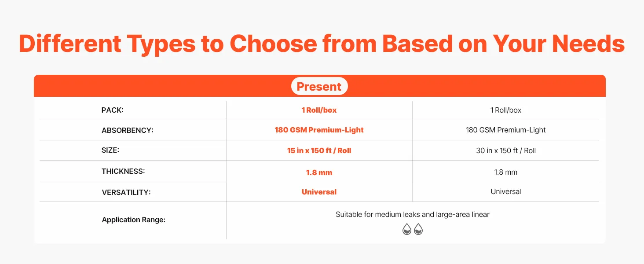Click black 180 GSM Premium-Light text
The height and width of the screenshot is (264, 644).
tap(506, 130)
